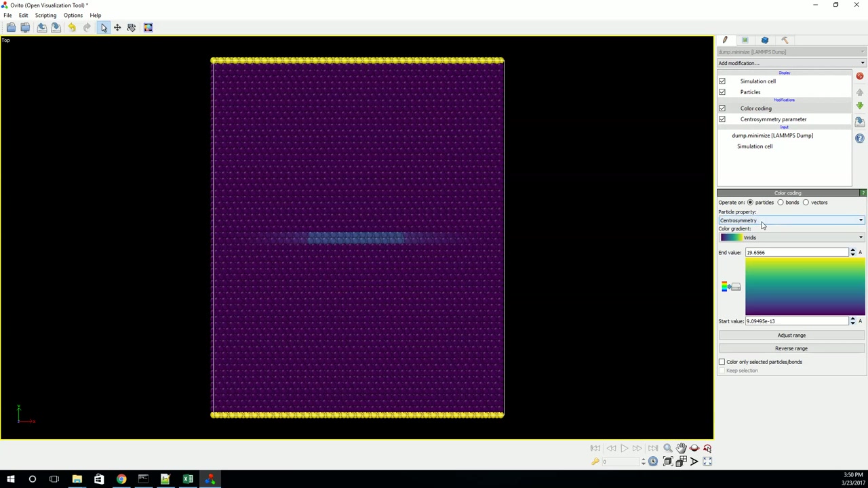Viewport: 868px width, 488px height.
Task: Select dump.minimize [LAMMPS Dump] input entry
Action: (772, 136)
